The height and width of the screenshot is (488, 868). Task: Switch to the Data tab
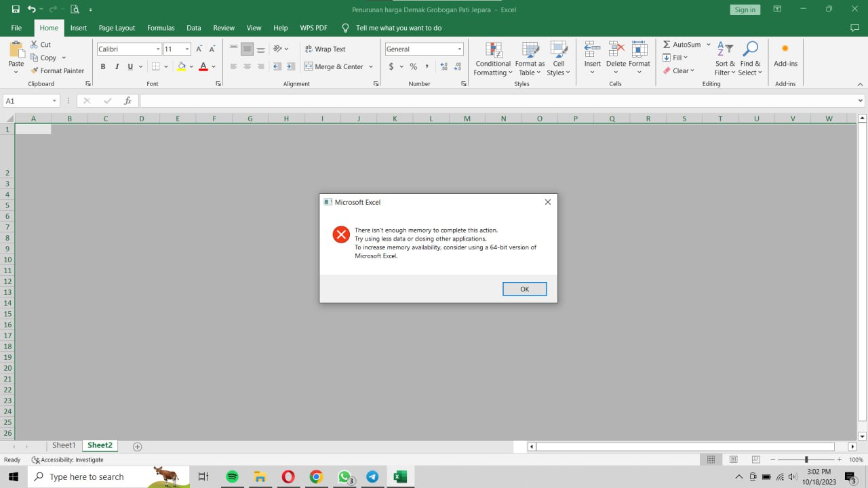pyautogui.click(x=194, y=28)
